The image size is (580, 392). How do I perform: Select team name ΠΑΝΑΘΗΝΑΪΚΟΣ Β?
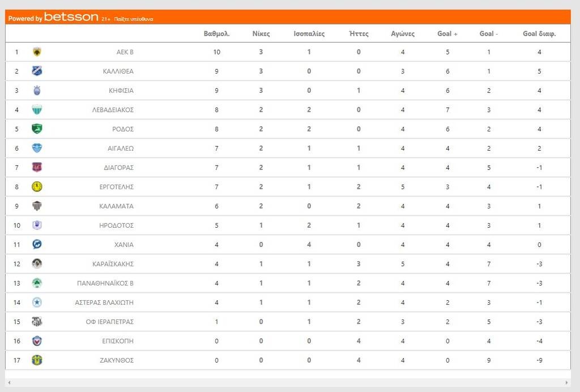[x=105, y=283]
